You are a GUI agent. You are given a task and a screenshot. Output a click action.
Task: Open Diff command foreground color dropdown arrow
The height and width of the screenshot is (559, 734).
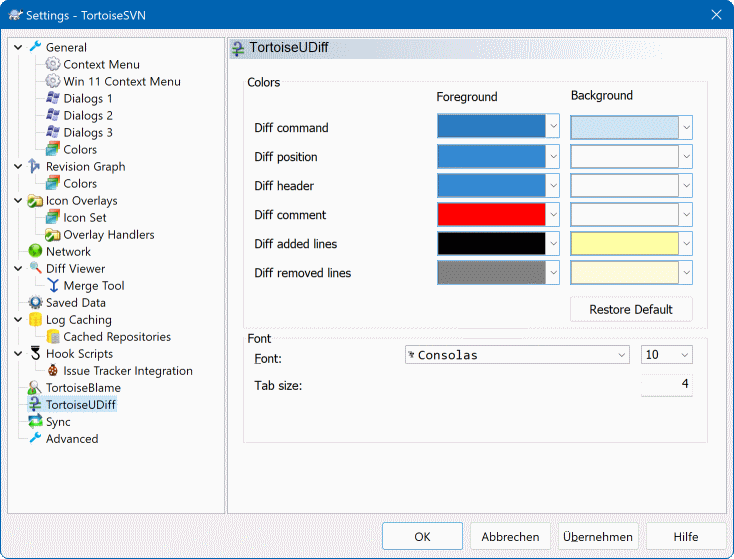coord(553,126)
